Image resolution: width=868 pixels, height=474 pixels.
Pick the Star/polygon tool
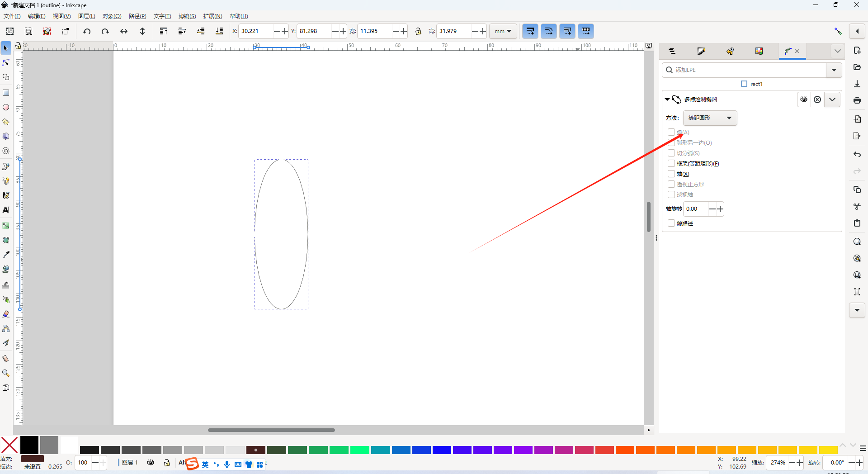coord(6,122)
